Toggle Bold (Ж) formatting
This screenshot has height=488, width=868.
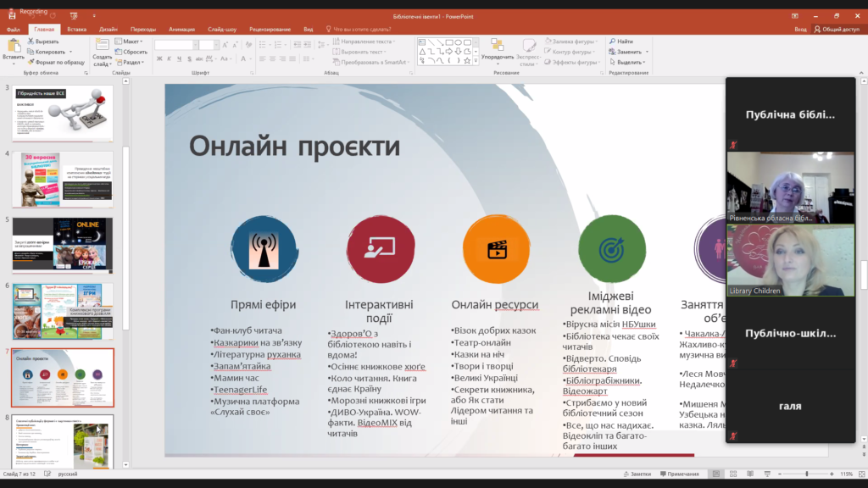click(159, 58)
